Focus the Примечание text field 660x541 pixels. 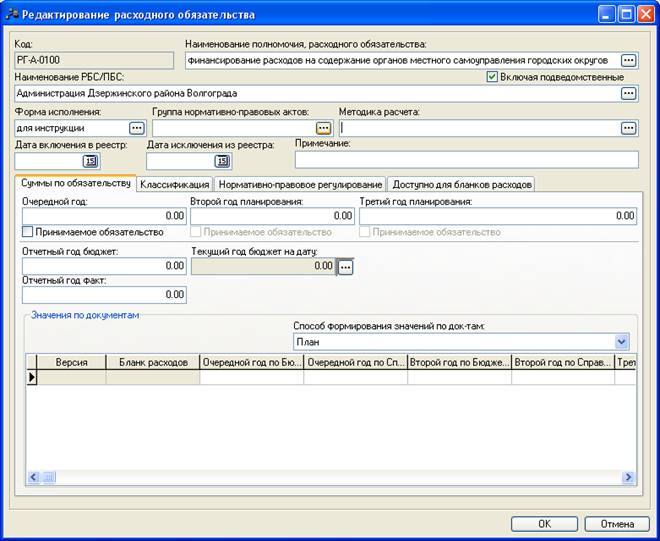tap(466, 160)
